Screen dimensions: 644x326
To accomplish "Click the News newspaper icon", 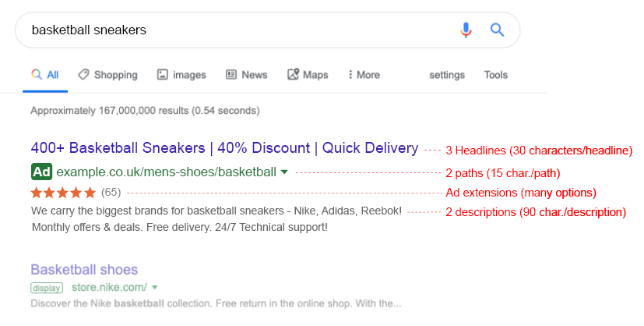I will pos(231,74).
